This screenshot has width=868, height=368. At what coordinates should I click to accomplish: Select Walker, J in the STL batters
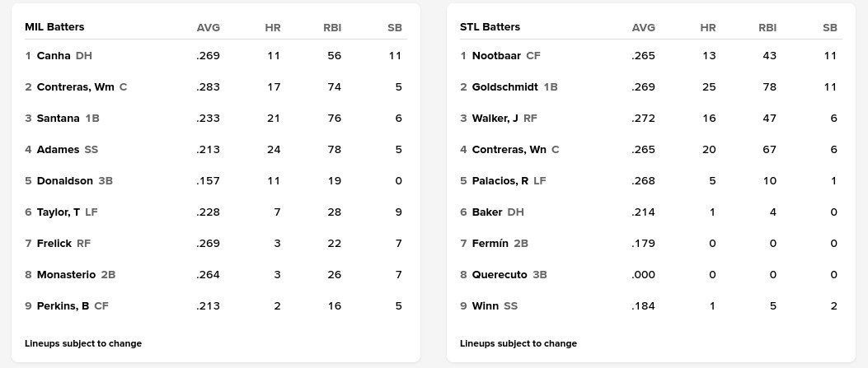[x=495, y=119]
